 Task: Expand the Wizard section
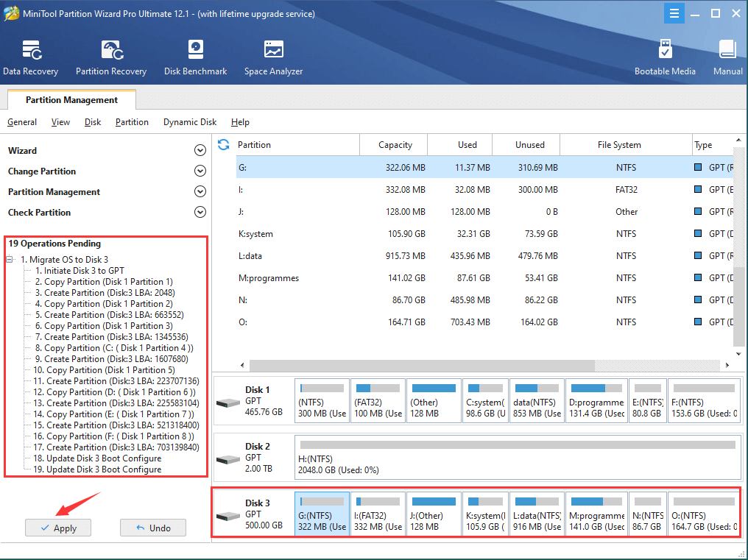[200, 150]
